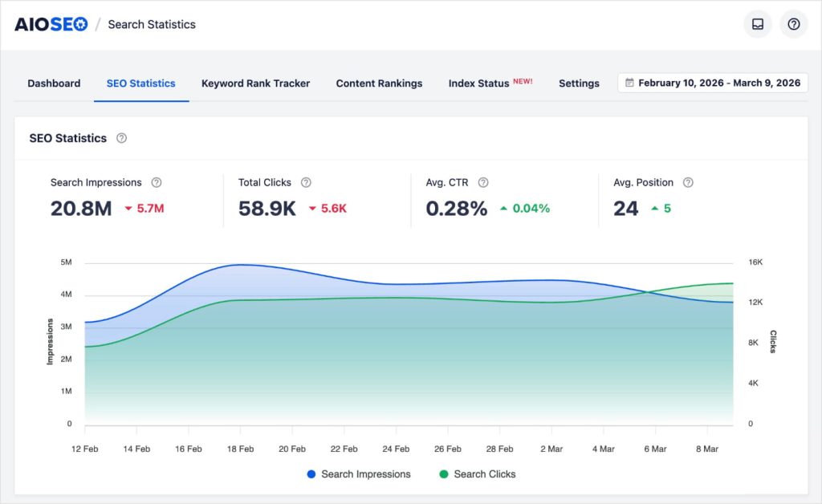Click the 6 Mar x-axis label
Image resolution: width=822 pixels, height=504 pixels.
coord(655,449)
